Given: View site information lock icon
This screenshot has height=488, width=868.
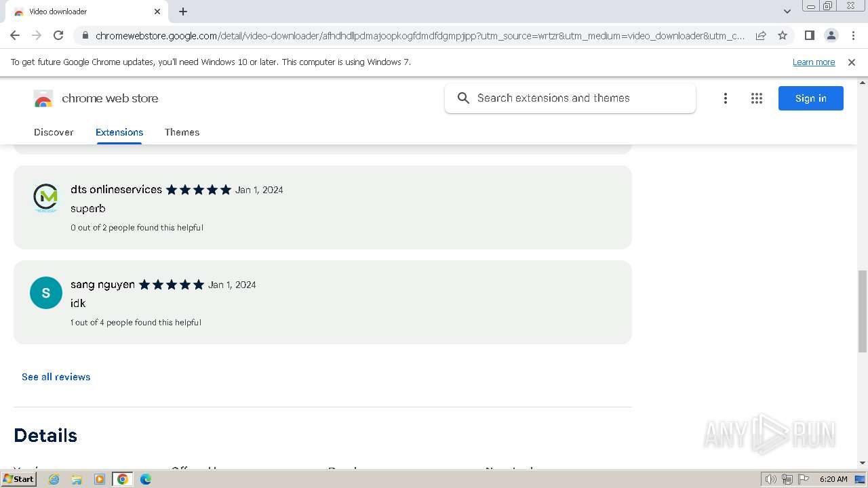Looking at the screenshot, I should pos(85,35).
